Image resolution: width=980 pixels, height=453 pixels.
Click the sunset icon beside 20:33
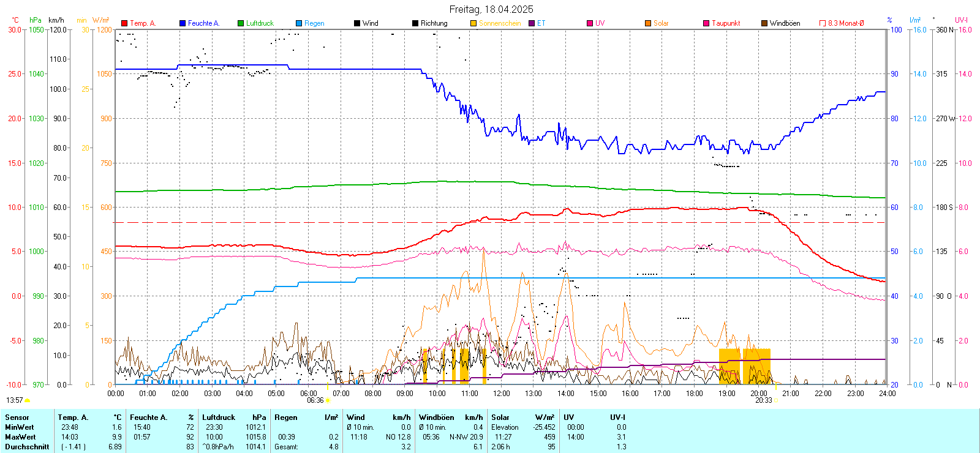(x=776, y=400)
